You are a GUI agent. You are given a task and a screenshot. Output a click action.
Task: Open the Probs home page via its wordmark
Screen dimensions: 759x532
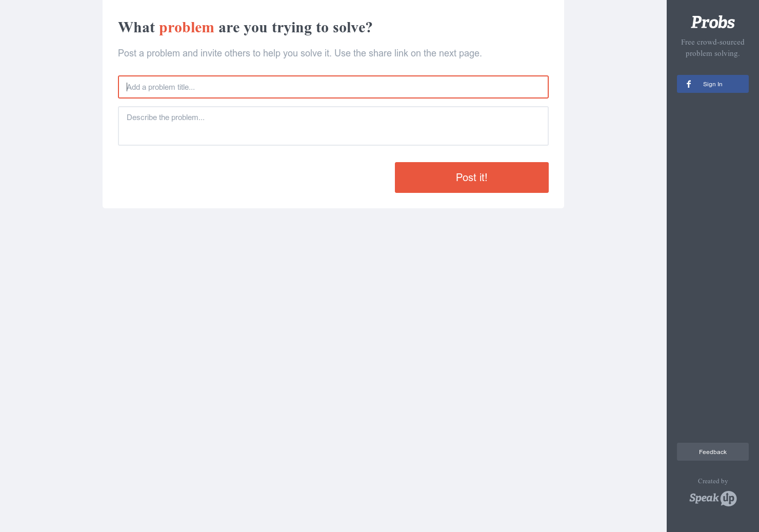pyautogui.click(x=712, y=22)
